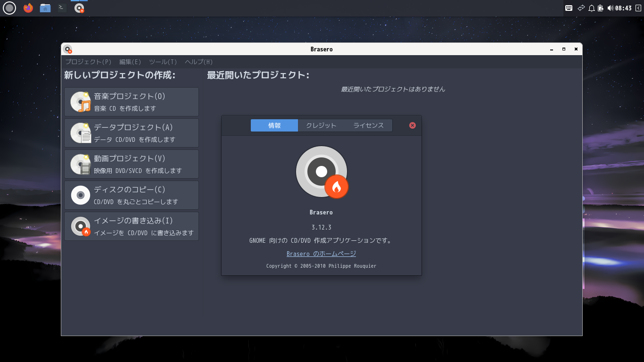The image size is (644, 362).
Task: Open the volume control speaker icon
Action: [611, 8]
